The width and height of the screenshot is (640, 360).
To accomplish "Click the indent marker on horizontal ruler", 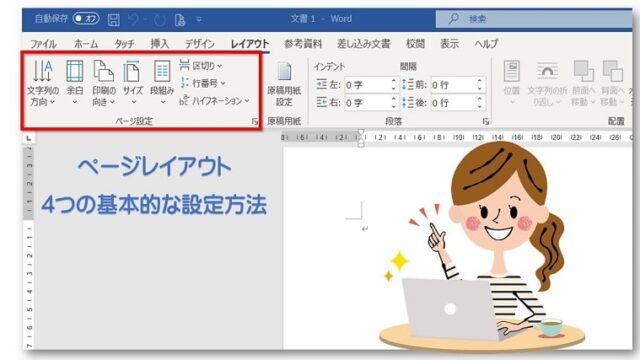I will point(361,138).
